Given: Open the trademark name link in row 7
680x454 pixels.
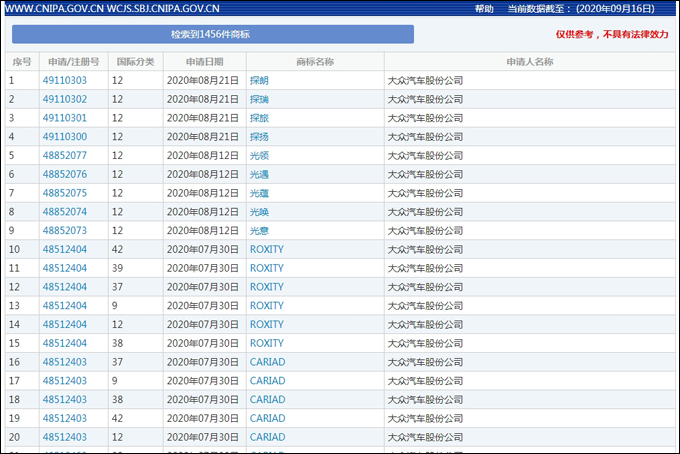Looking at the screenshot, I should click(259, 193).
